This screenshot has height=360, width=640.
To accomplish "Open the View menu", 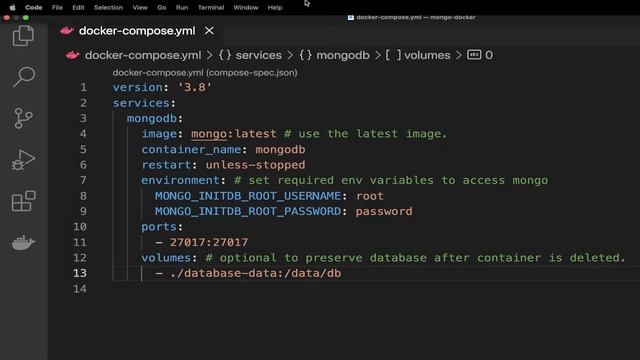I will [140, 7].
